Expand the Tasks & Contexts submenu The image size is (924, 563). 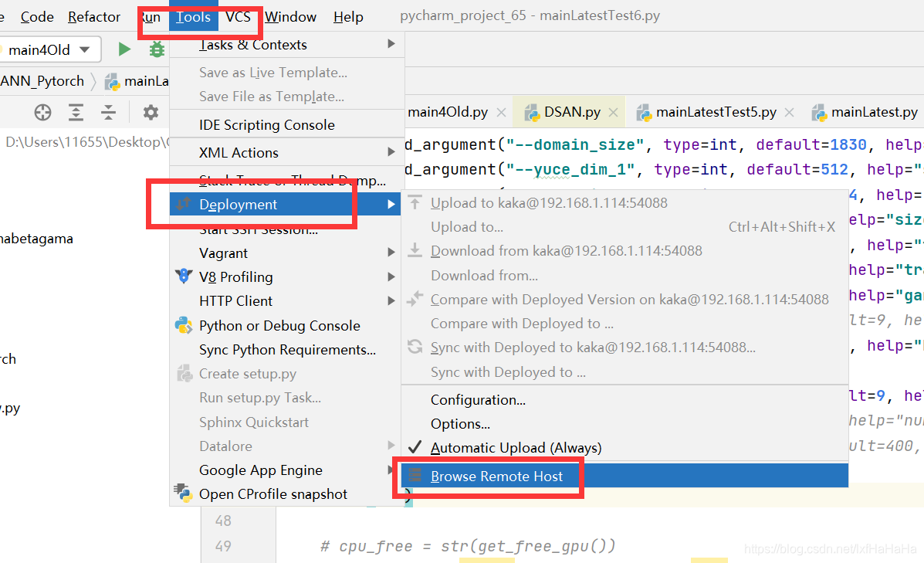391,43
